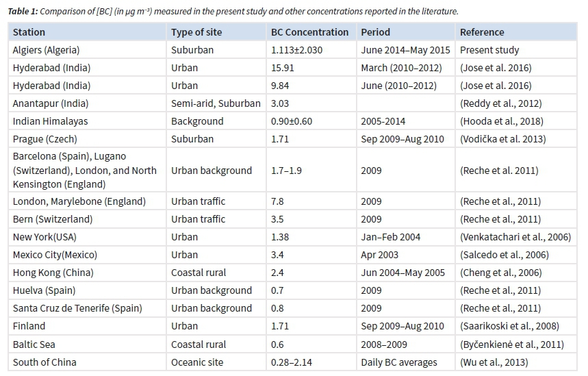Image resolution: width=588 pixels, height=376 pixels.
Task: Open the Hooda et al., 2018 reference
Action: tap(502, 121)
